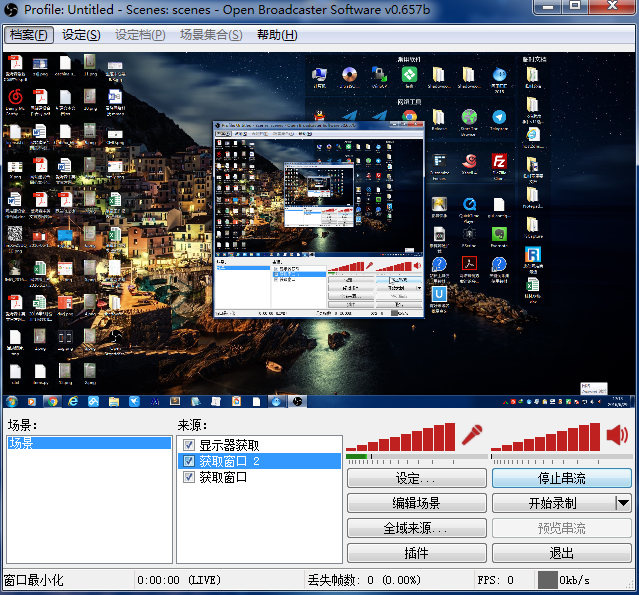Mute desktop audio via the speaker icon

(617, 435)
